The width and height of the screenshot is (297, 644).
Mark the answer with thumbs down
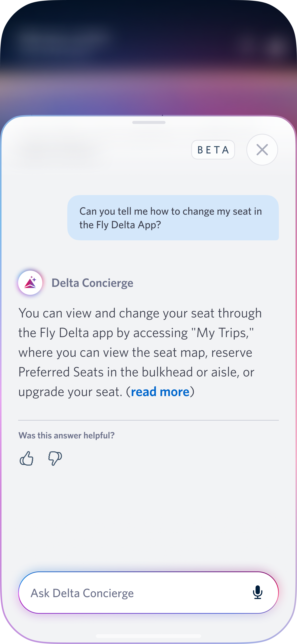[x=55, y=458]
